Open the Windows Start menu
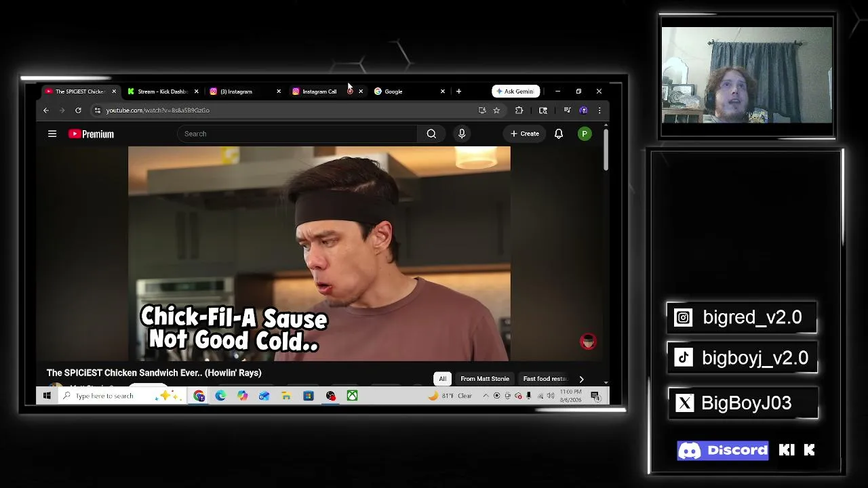Viewport: 868px width, 488px height. tap(47, 396)
